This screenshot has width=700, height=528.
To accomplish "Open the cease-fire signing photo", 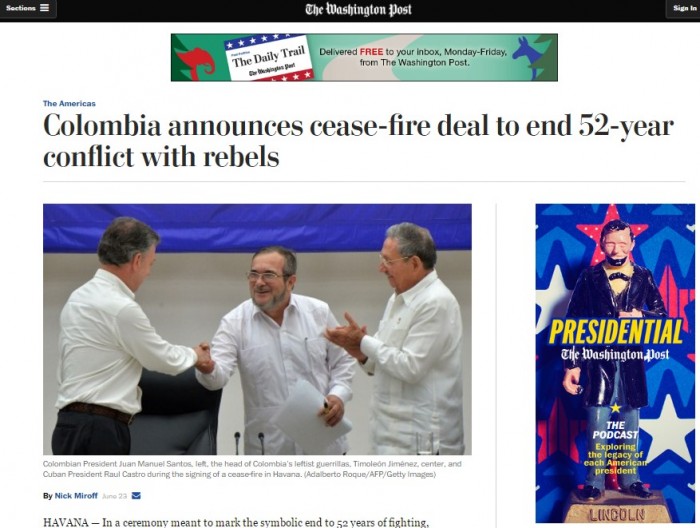I will pyautogui.click(x=257, y=329).
